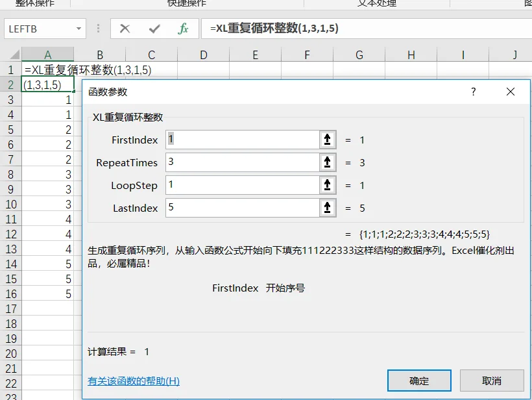Click cell A2 showing (1,3,1,5)
532x400 pixels.
pos(48,84)
